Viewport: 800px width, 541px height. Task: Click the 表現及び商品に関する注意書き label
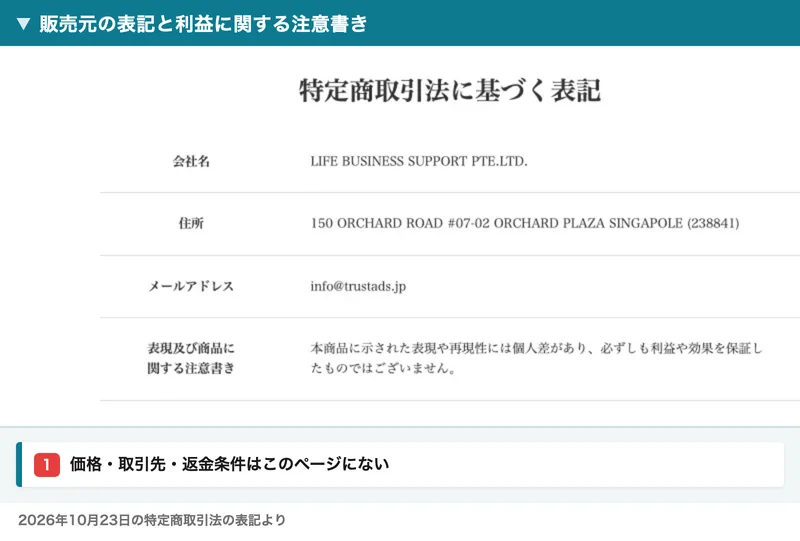(191, 358)
